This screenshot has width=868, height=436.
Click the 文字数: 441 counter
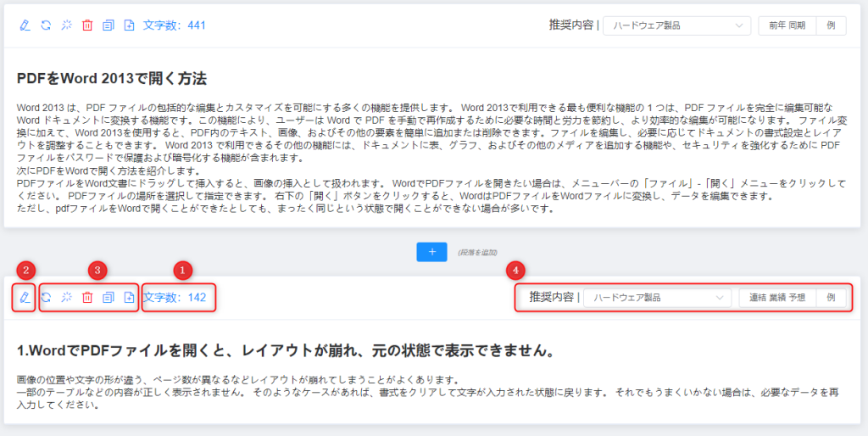[175, 25]
